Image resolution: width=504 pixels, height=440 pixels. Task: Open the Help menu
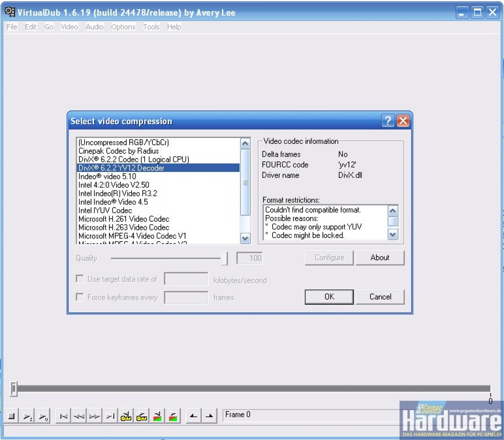[174, 27]
